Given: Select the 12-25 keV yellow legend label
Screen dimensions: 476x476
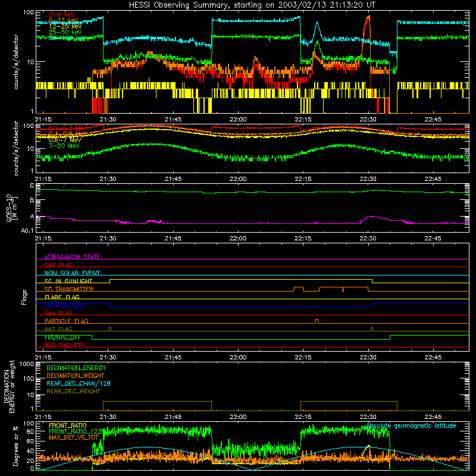Looking at the screenshot, I should [x=65, y=26].
